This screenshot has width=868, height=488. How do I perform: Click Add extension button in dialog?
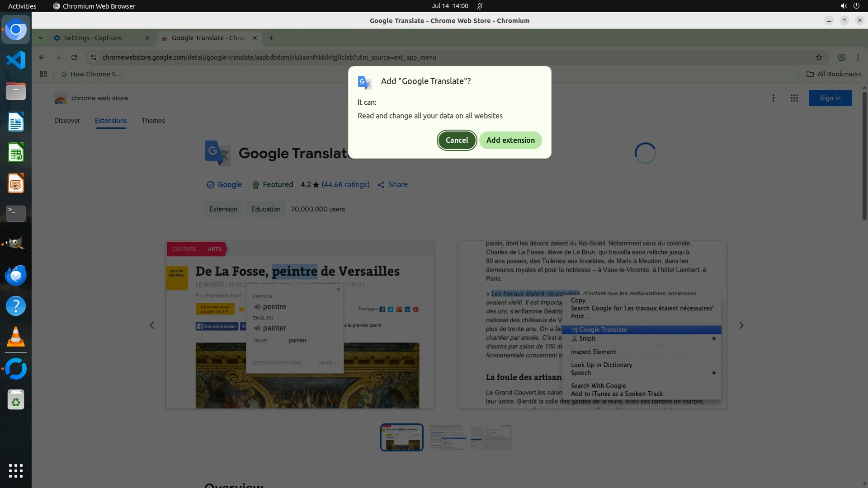coord(510,140)
